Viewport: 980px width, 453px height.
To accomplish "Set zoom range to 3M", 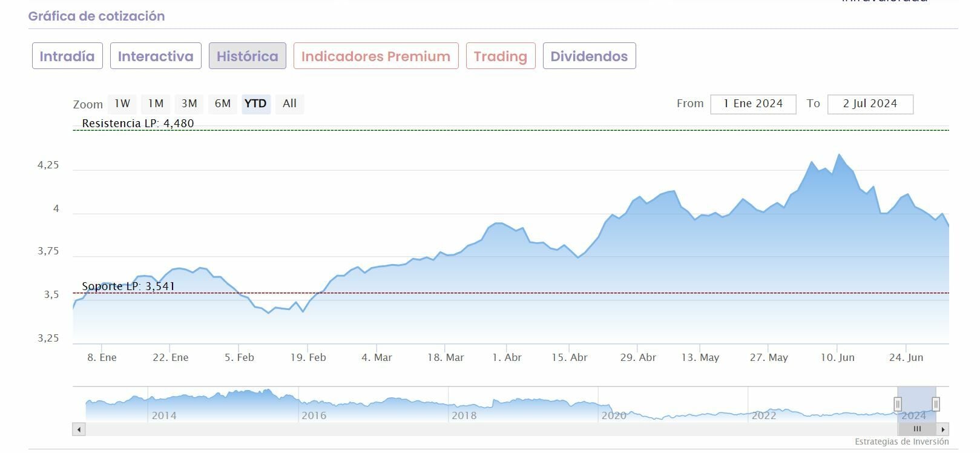I will coord(189,104).
